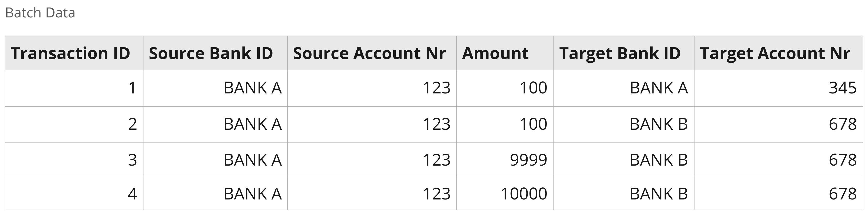Screen dimensions: 868x214
Task: Click Source Bank ID cell in transaction 3
Action: (x=252, y=160)
